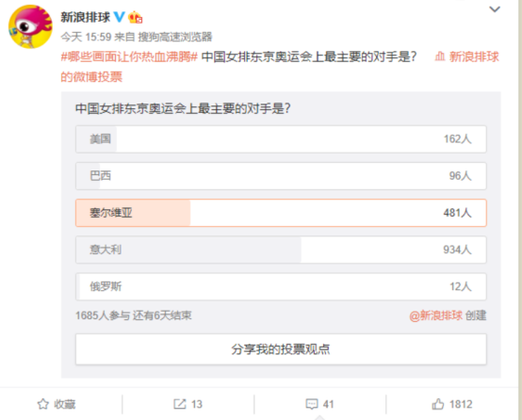
Task: Click the 搜狗高速浏览器 source link
Action: pos(175,37)
